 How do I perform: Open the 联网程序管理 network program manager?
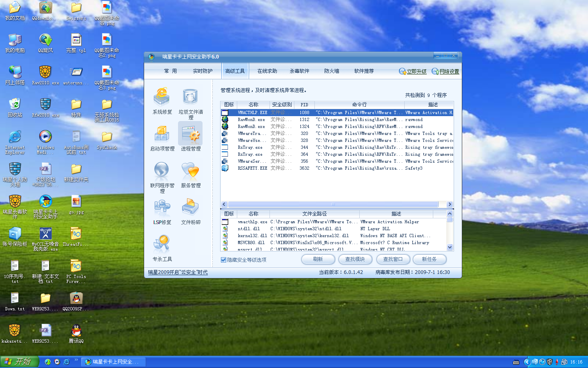click(x=162, y=172)
